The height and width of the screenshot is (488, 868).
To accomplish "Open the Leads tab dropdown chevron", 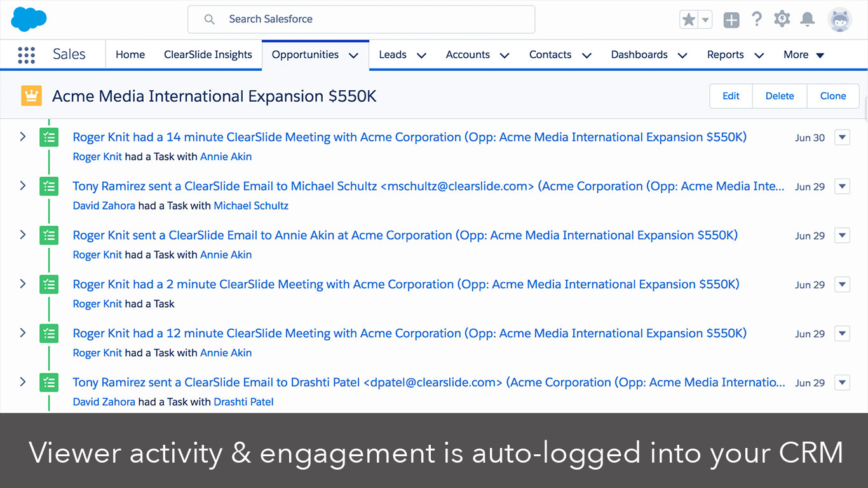I will pyautogui.click(x=421, y=55).
